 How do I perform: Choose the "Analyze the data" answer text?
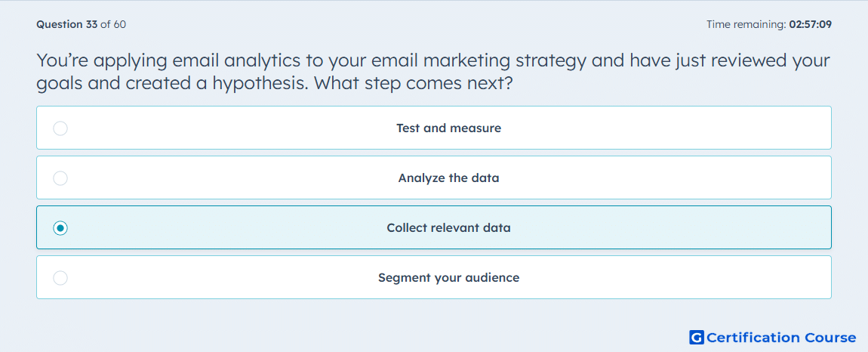448,178
